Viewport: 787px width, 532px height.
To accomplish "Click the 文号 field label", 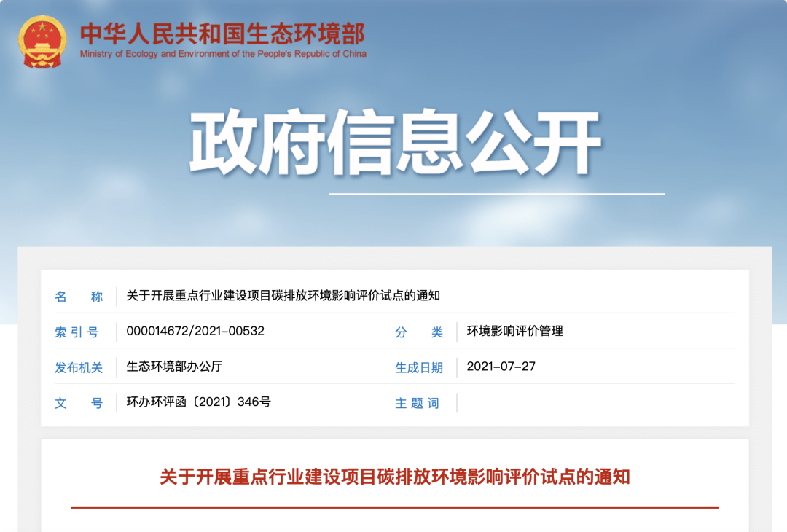I will [x=79, y=403].
